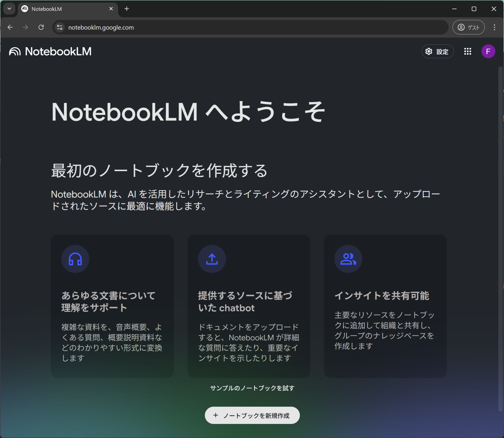Minimize the browser window
Image resolution: width=504 pixels, height=438 pixels.
coord(454,9)
